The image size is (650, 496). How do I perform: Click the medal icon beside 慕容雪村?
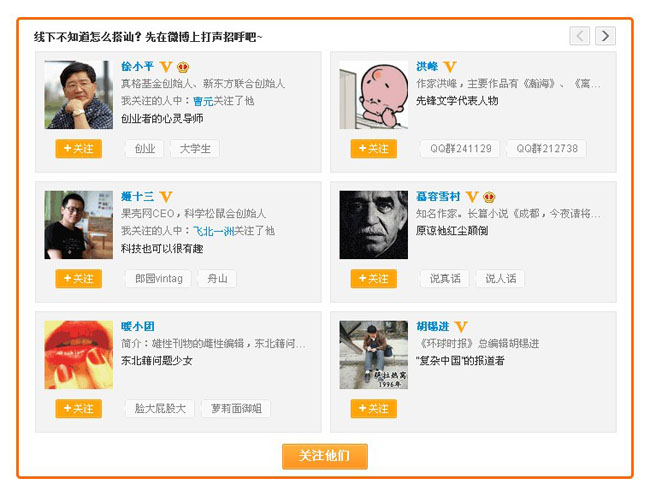489,197
